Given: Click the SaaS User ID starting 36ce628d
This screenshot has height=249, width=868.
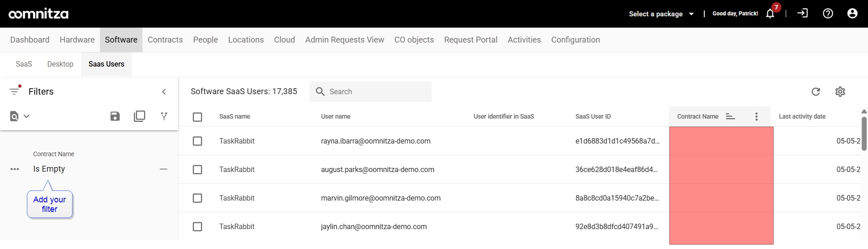Looking at the screenshot, I should point(617,169).
